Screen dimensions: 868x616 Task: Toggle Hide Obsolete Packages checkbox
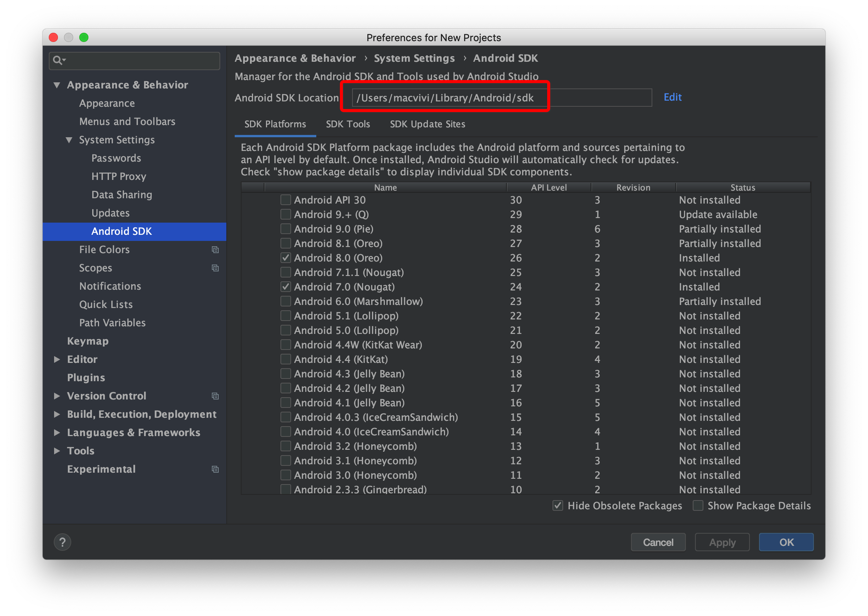[557, 506]
